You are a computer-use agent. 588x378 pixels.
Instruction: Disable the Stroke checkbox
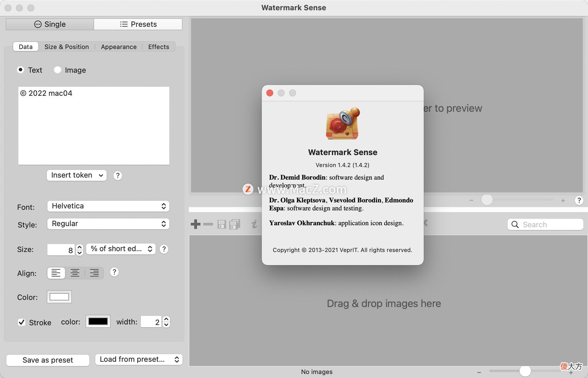tap(21, 322)
